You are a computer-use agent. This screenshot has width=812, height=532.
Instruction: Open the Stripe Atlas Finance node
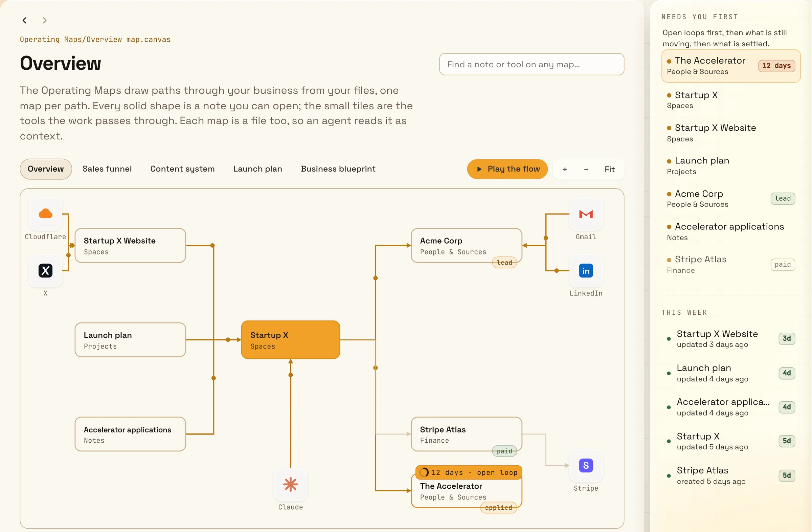coord(466,434)
